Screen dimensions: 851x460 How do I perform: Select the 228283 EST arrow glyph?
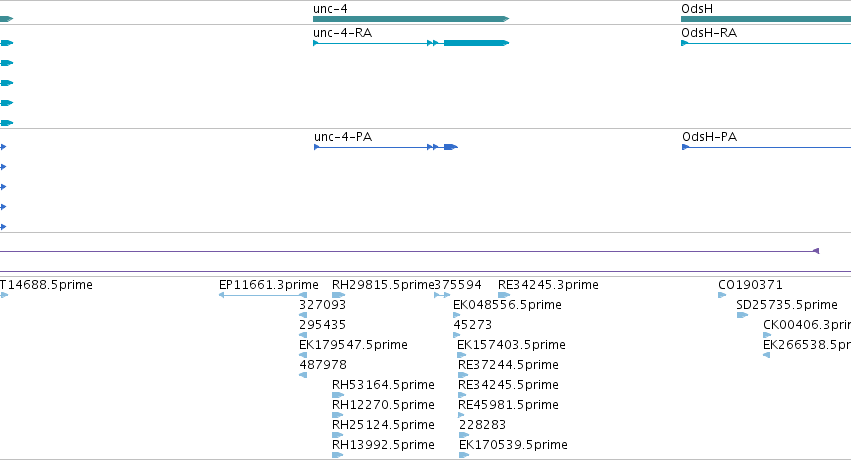pos(464,435)
